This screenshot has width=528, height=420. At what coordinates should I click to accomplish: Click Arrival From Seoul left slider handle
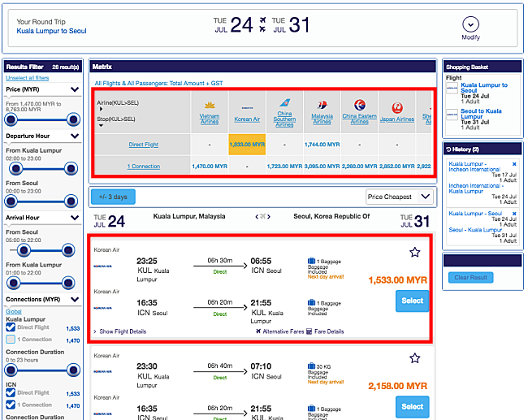(x=24, y=250)
